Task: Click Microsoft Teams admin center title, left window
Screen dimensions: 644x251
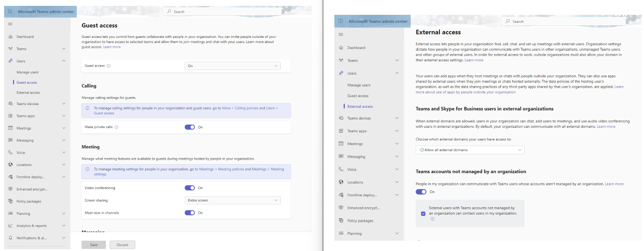Action: coord(46,11)
